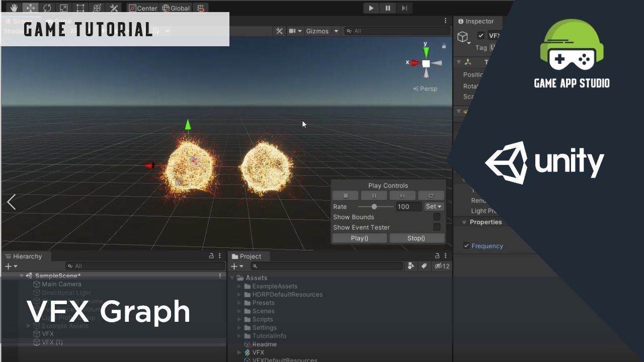Step the VFX simulation forward
This screenshot has width=644, height=362.
[403, 196]
